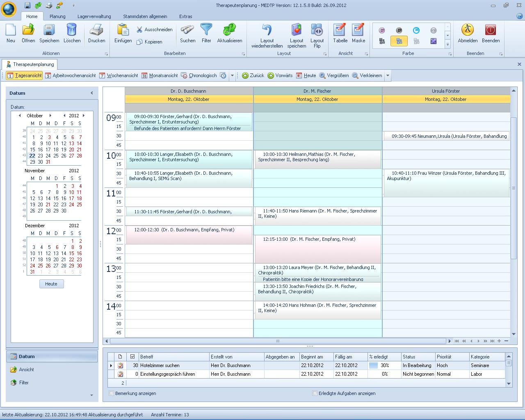
Task: Open the Lagerverwaltung ribbon tab
Action: pos(94,16)
